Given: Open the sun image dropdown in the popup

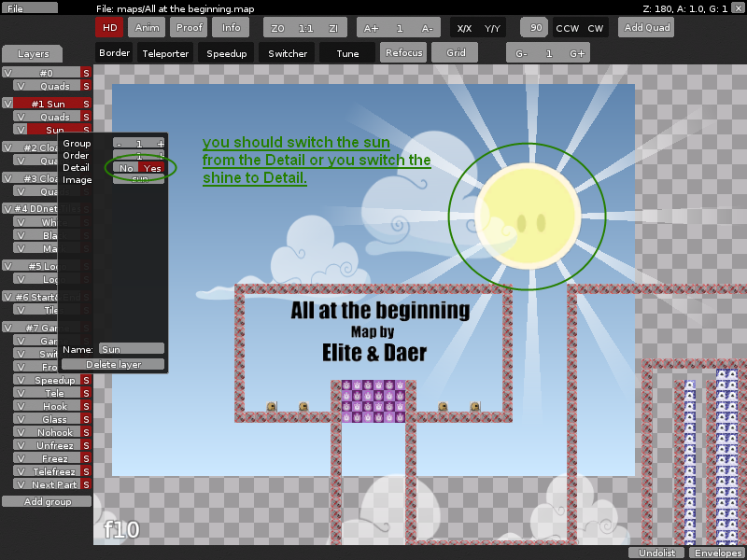Looking at the screenshot, I should [138, 180].
